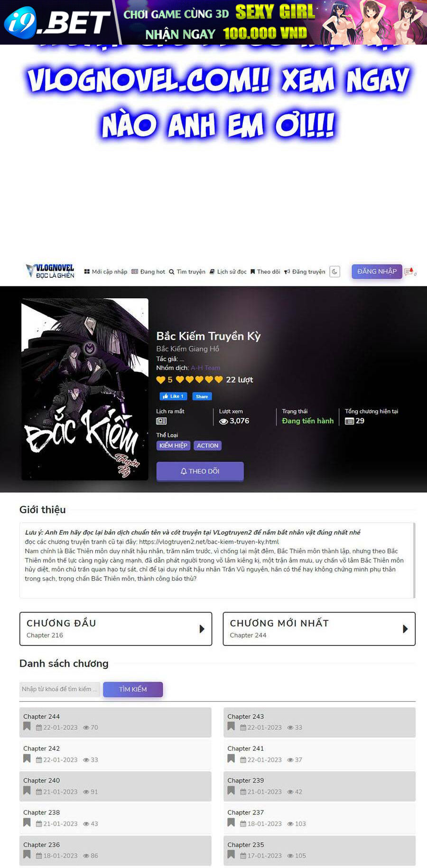Open the Lịch sử đọc menu item
Viewport: 427px width, 868px height.
coord(228,272)
